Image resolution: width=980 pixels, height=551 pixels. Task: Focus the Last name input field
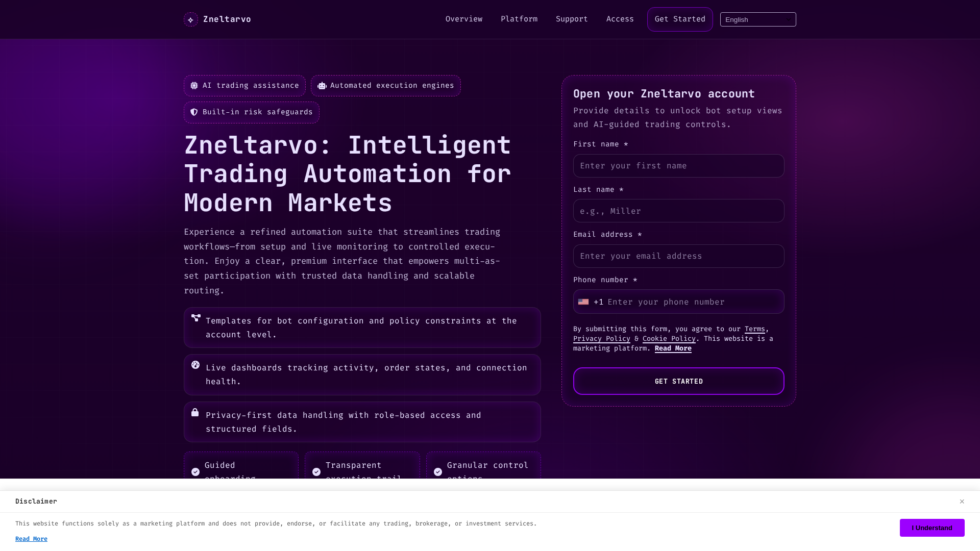coord(679,211)
